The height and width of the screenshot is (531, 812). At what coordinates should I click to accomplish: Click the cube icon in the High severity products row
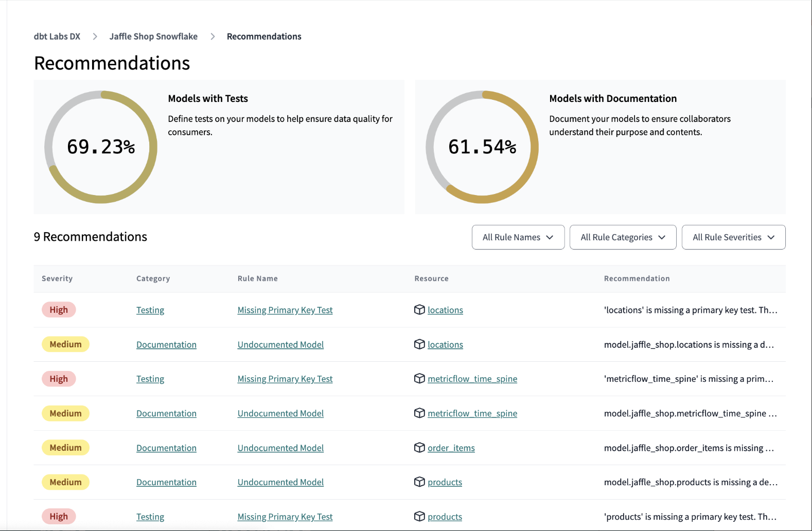[x=419, y=517]
